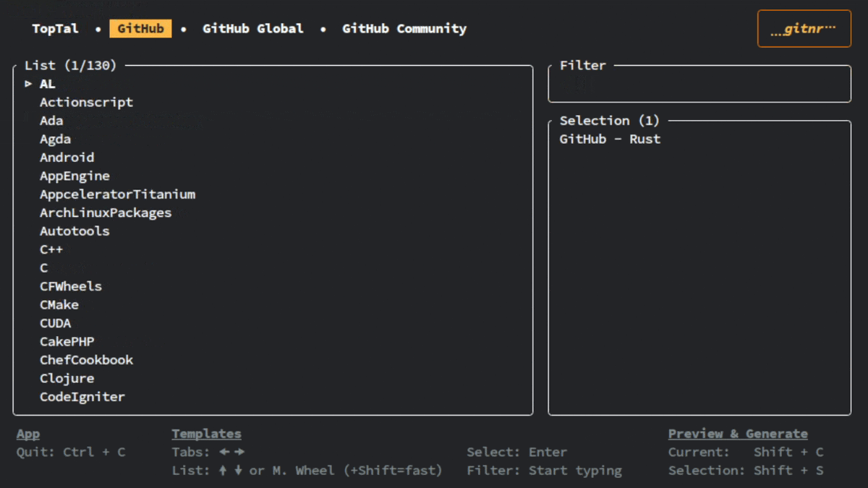Select the AppEngine template
Image resolution: width=868 pixels, height=488 pixels.
(x=75, y=176)
